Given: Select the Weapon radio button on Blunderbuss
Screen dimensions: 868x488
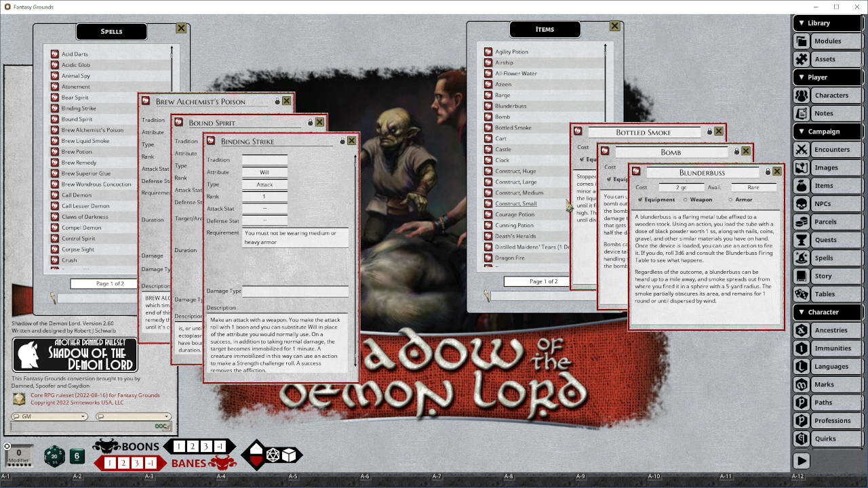Looking at the screenshot, I should 686,199.
